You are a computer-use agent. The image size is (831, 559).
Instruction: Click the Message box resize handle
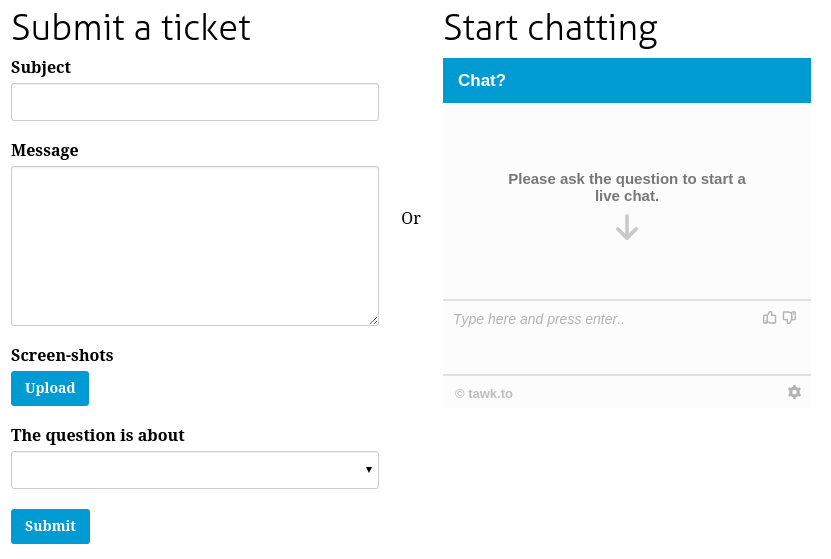coord(374,320)
